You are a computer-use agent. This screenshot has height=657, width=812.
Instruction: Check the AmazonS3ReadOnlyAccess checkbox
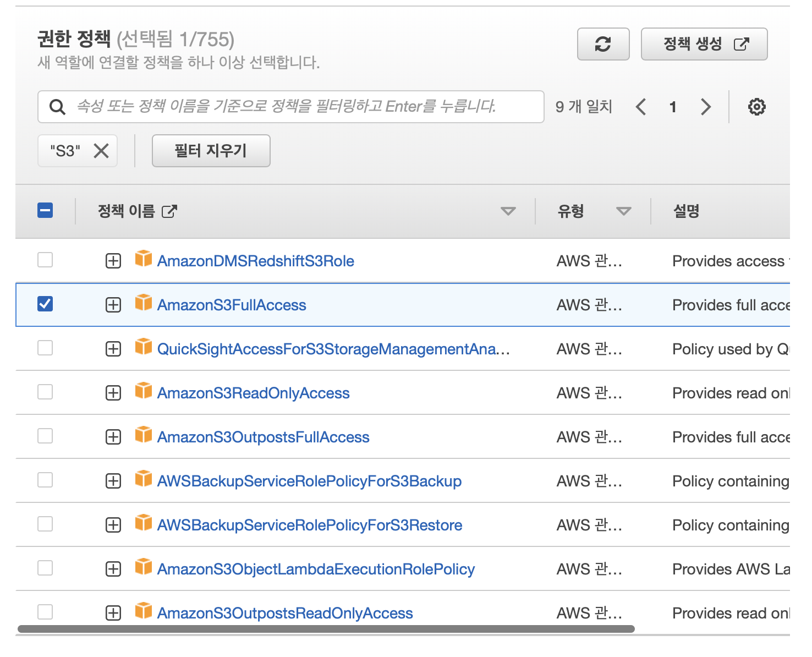[x=45, y=392]
